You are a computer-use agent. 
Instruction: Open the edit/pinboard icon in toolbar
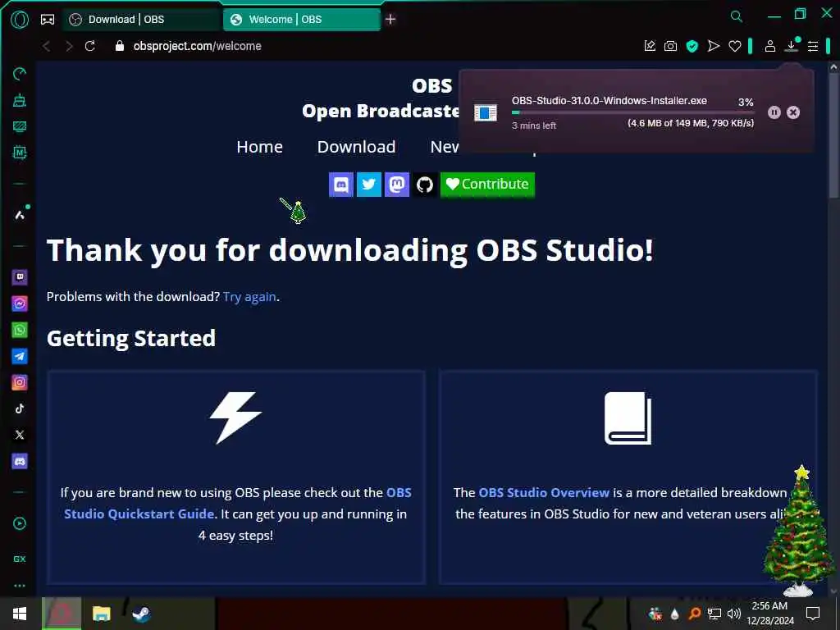click(x=650, y=46)
